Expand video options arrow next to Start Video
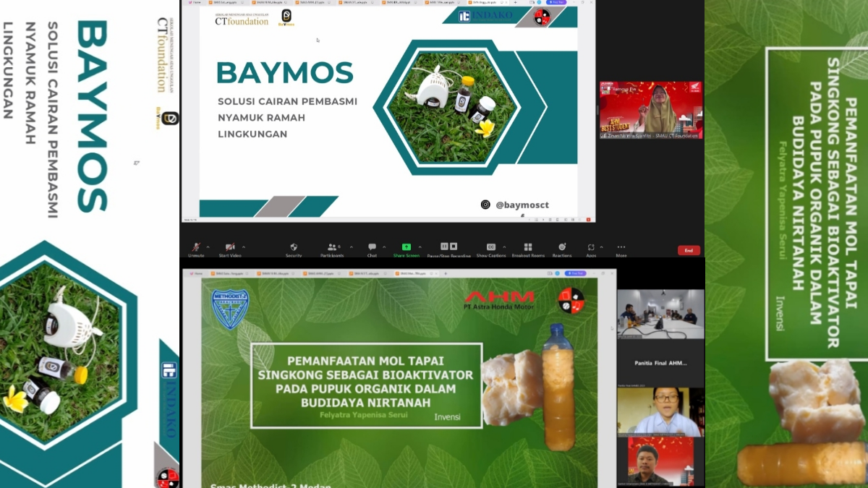Screen dimensions: 868x488 pyautogui.click(x=243, y=247)
